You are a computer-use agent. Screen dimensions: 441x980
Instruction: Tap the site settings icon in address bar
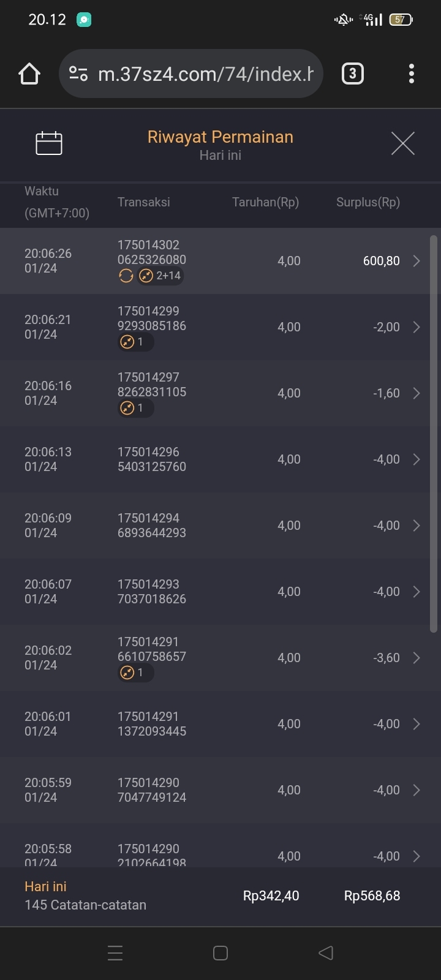point(78,74)
